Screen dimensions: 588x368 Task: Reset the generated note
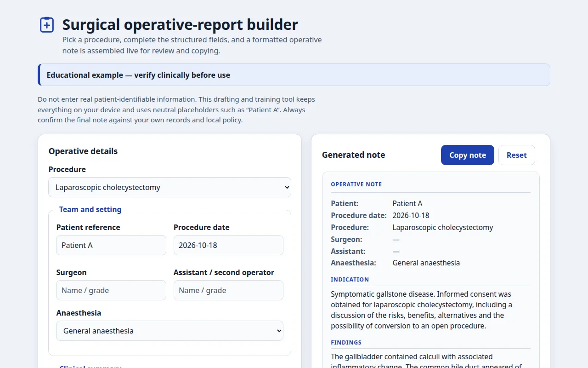[x=517, y=155]
